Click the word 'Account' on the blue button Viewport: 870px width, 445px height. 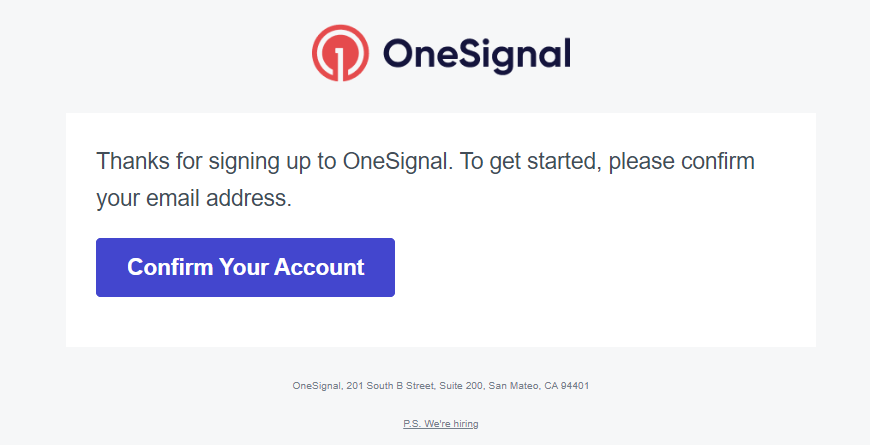coord(319,267)
